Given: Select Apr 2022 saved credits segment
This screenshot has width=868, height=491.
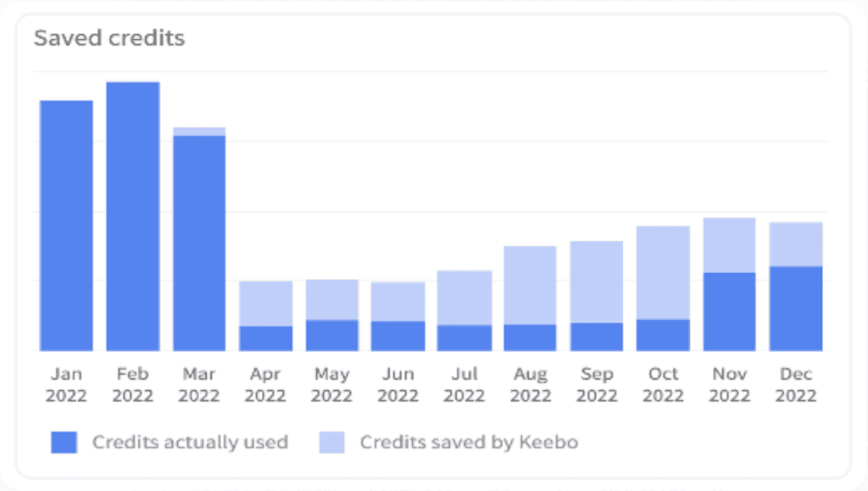Looking at the screenshot, I should tap(265, 304).
